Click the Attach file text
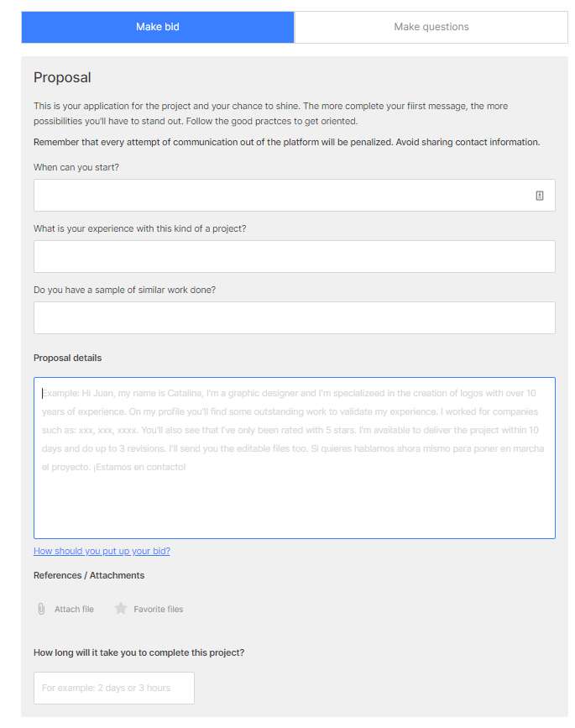 pyautogui.click(x=74, y=609)
